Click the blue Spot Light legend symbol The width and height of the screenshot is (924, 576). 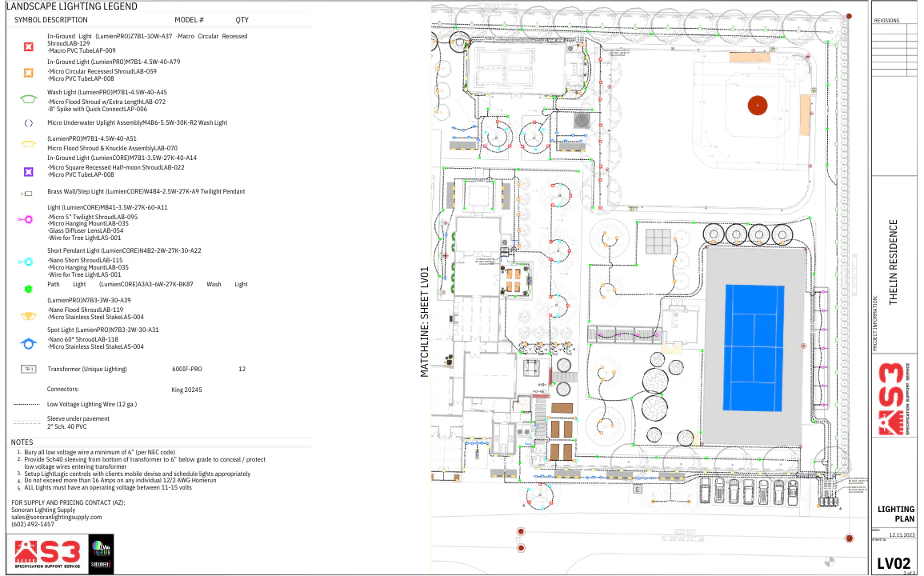pyautogui.click(x=29, y=343)
